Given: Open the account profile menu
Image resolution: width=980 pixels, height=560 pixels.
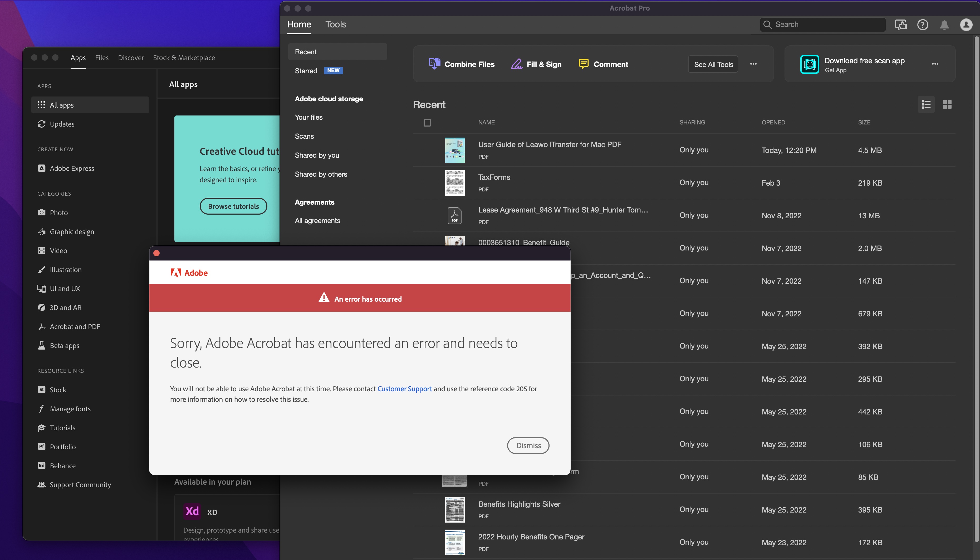Looking at the screenshot, I should [967, 24].
